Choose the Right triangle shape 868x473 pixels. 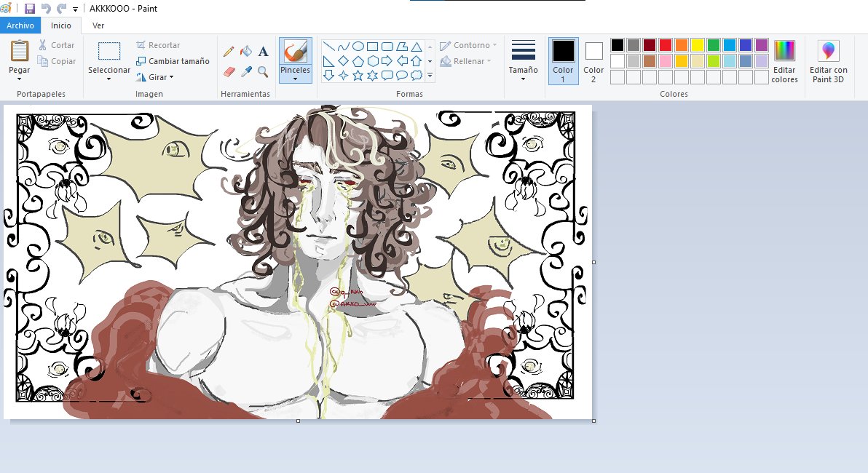coord(329,61)
